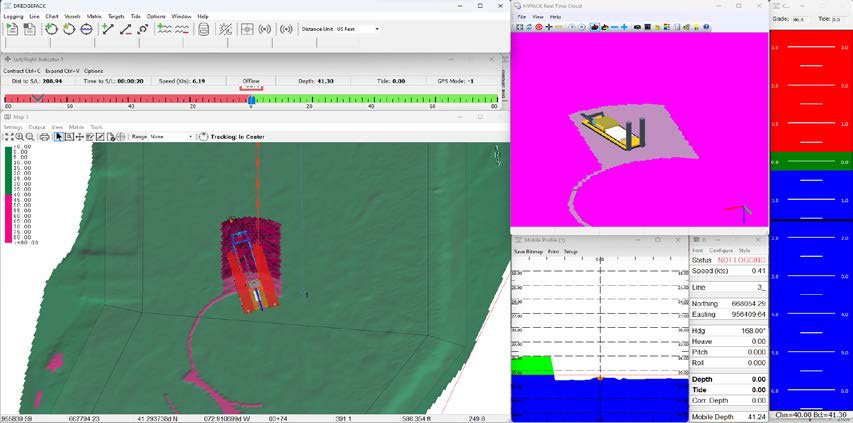The height and width of the screenshot is (423, 853).
Task: Click the target box icon in DREDGEPACK toolbar
Action: (x=247, y=29)
